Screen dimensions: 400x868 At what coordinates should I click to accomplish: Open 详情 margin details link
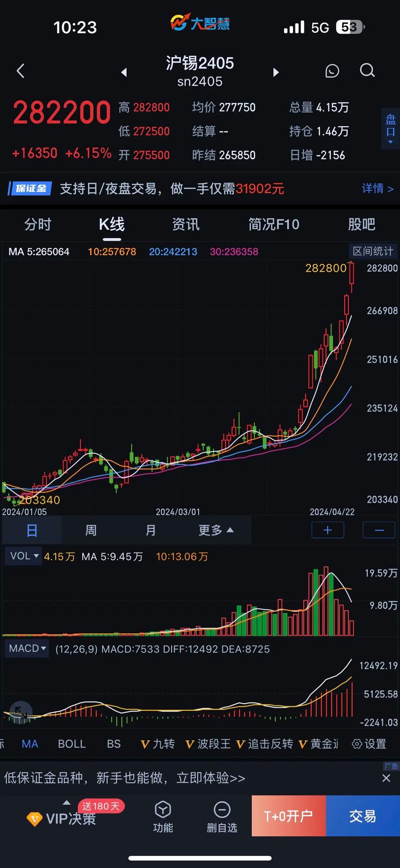377,189
